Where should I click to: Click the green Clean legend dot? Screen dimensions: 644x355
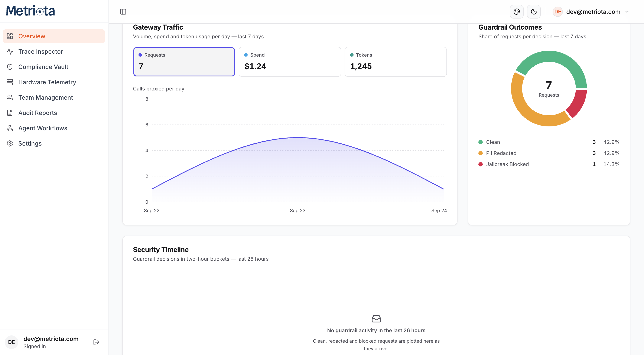click(x=481, y=142)
